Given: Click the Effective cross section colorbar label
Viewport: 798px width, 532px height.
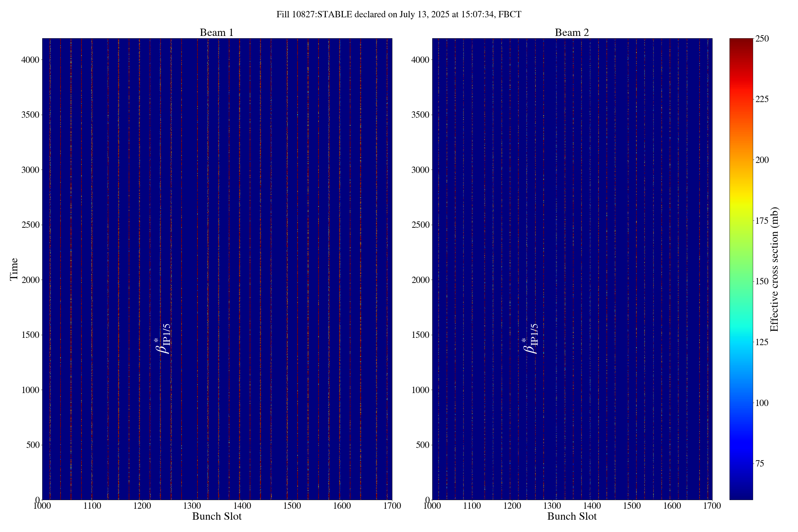Looking at the screenshot, I should [x=774, y=269].
